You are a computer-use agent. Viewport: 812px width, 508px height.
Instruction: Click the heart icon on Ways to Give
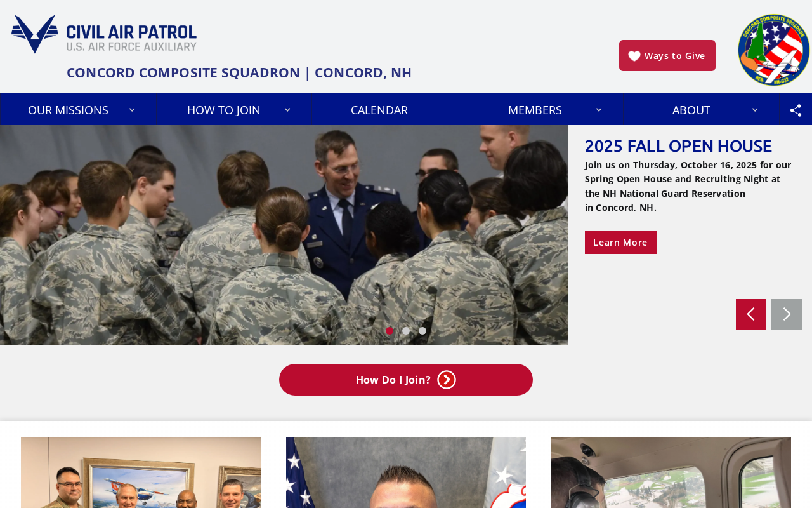634,56
